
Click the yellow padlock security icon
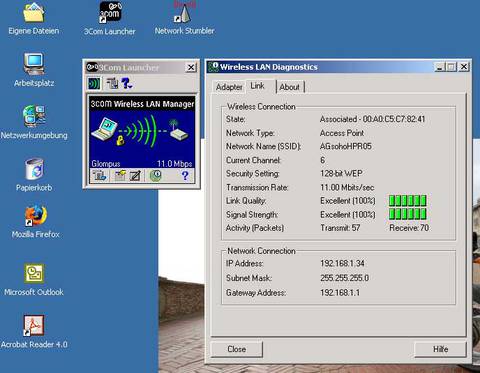point(120,140)
